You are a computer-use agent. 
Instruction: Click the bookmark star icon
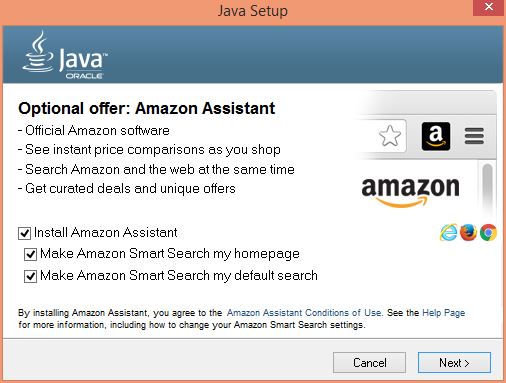coord(390,136)
